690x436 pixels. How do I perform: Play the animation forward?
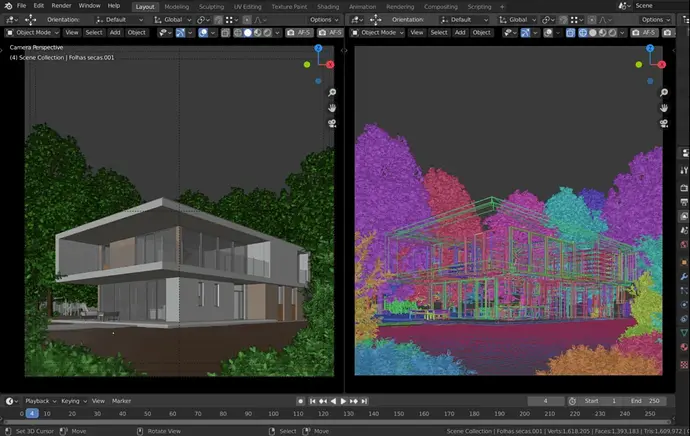(344, 401)
